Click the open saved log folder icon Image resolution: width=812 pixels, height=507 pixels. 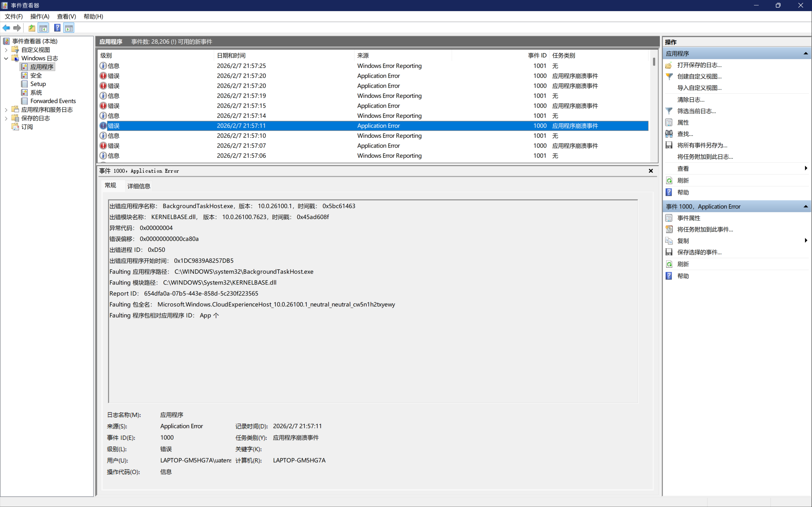669,65
